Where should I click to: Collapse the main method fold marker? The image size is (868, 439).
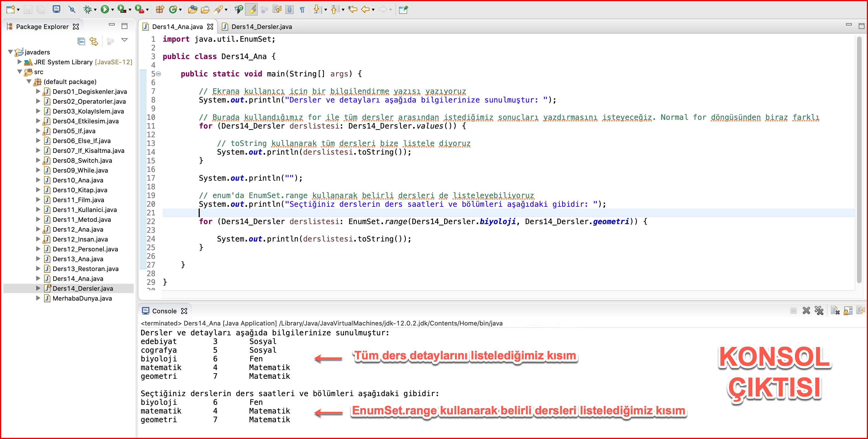pos(158,74)
